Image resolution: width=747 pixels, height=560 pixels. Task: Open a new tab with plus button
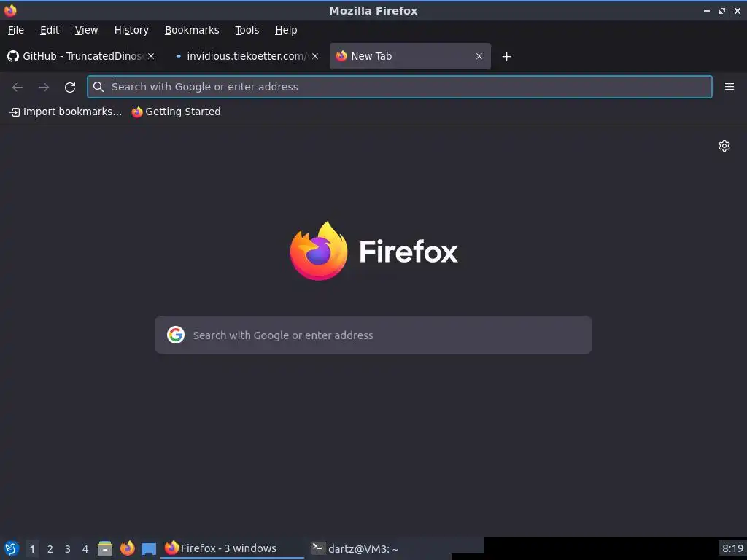(x=506, y=57)
